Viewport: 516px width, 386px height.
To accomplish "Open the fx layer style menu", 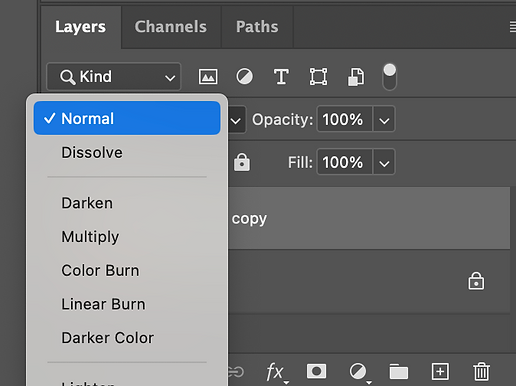I will [x=276, y=372].
